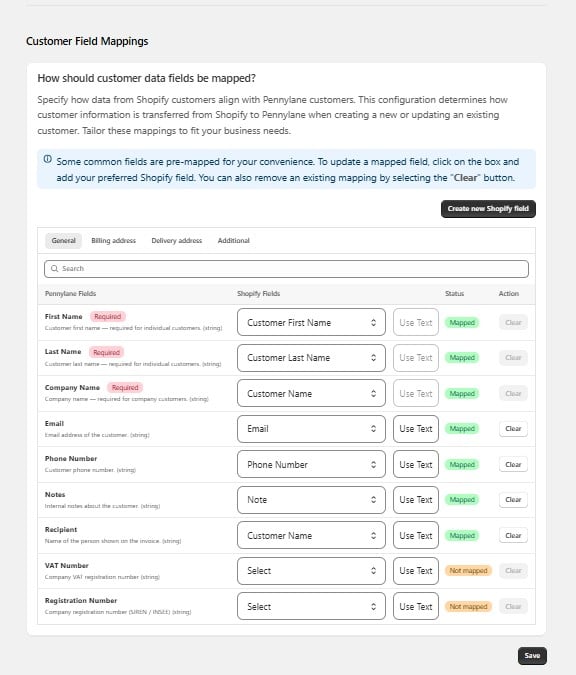
Task: Save the customer field mappings
Action: 532,656
